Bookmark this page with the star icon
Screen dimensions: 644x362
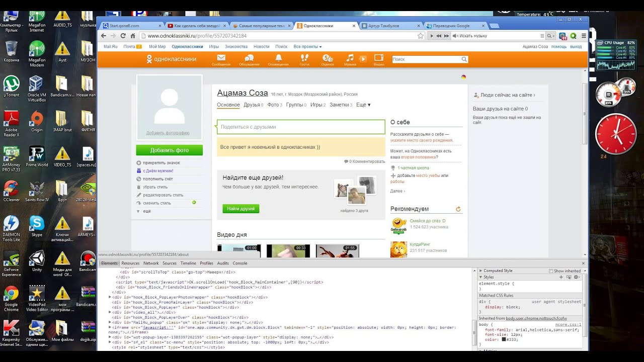pyautogui.click(x=421, y=36)
